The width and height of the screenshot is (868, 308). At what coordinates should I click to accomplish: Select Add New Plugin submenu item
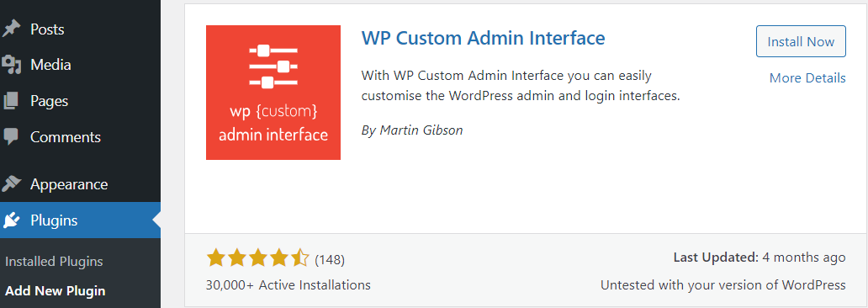point(55,291)
